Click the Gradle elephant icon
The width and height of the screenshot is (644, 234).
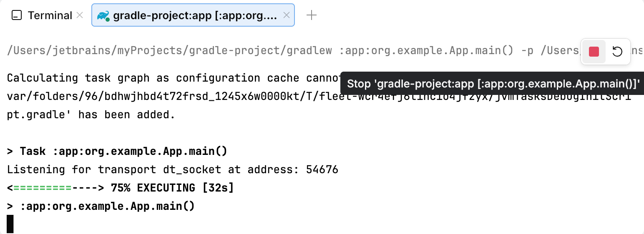pos(103,16)
